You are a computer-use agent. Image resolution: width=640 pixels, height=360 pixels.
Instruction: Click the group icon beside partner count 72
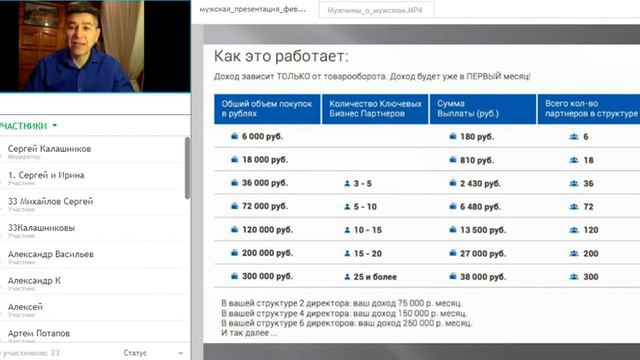(x=574, y=207)
